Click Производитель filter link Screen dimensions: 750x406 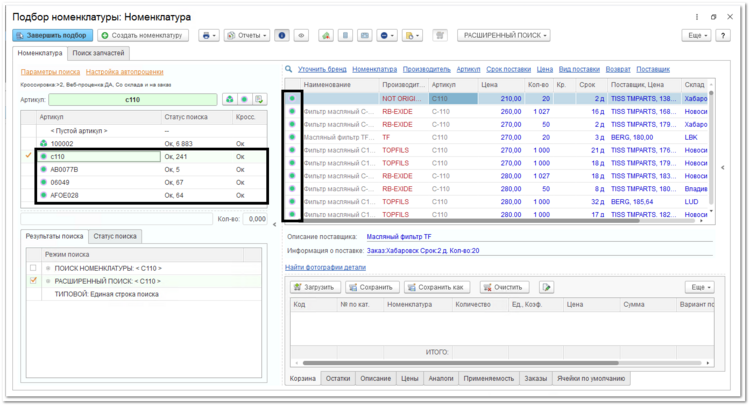point(427,69)
